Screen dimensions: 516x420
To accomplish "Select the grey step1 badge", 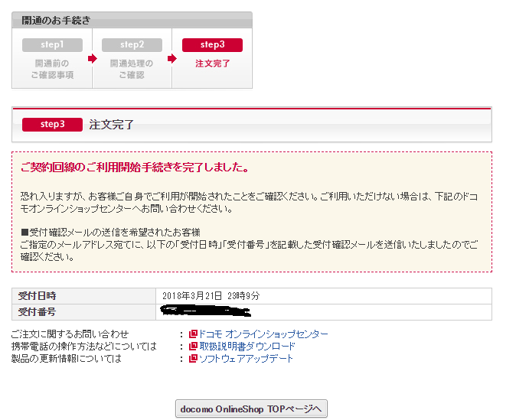I will (x=52, y=45).
